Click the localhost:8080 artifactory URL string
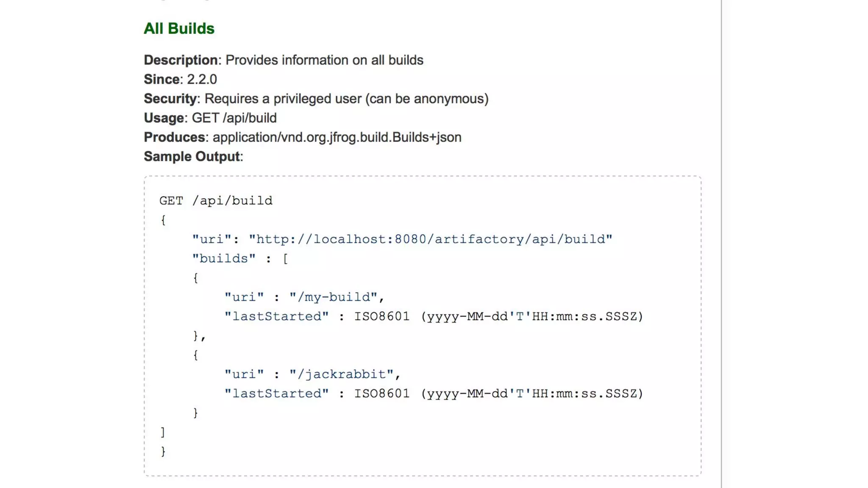 pos(430,239)
